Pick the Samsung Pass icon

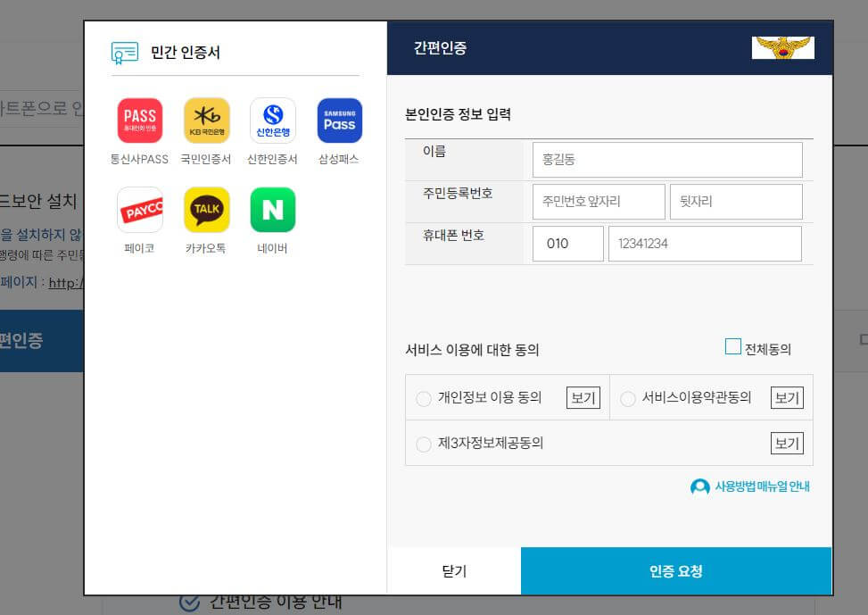click(x=339, y=121)
